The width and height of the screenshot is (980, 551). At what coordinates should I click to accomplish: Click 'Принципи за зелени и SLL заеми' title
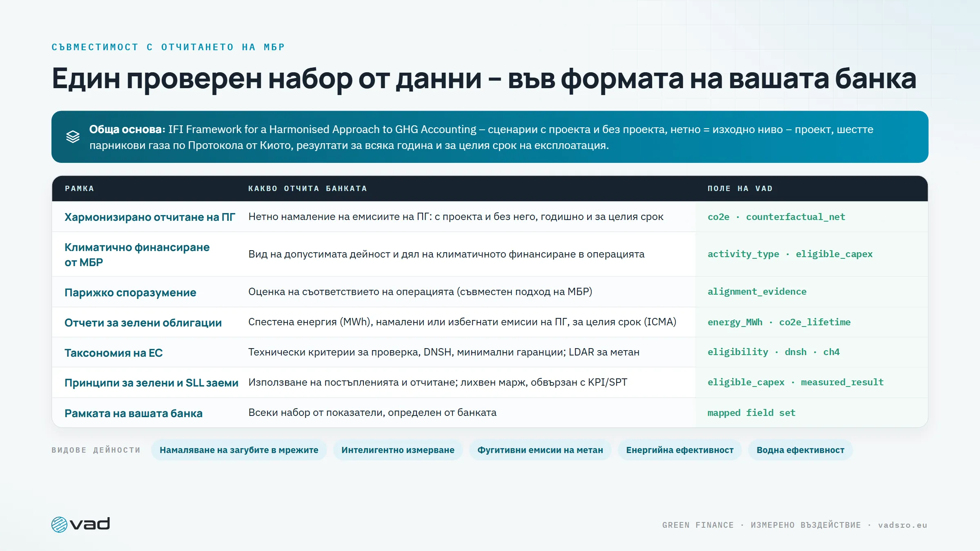(151, 383)
